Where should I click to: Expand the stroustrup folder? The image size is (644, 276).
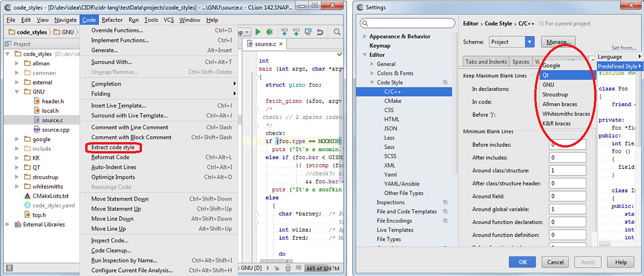click(17, 177)
